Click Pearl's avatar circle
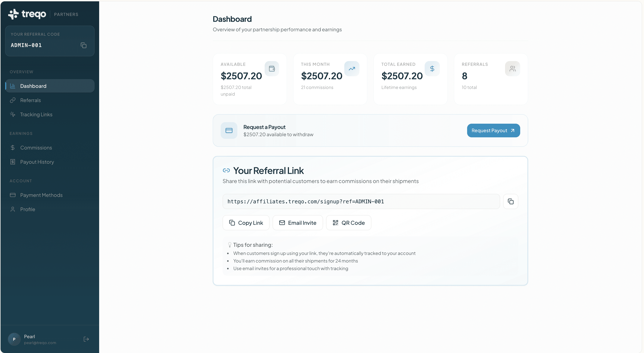The image size is (644, 353). (14, 339)
